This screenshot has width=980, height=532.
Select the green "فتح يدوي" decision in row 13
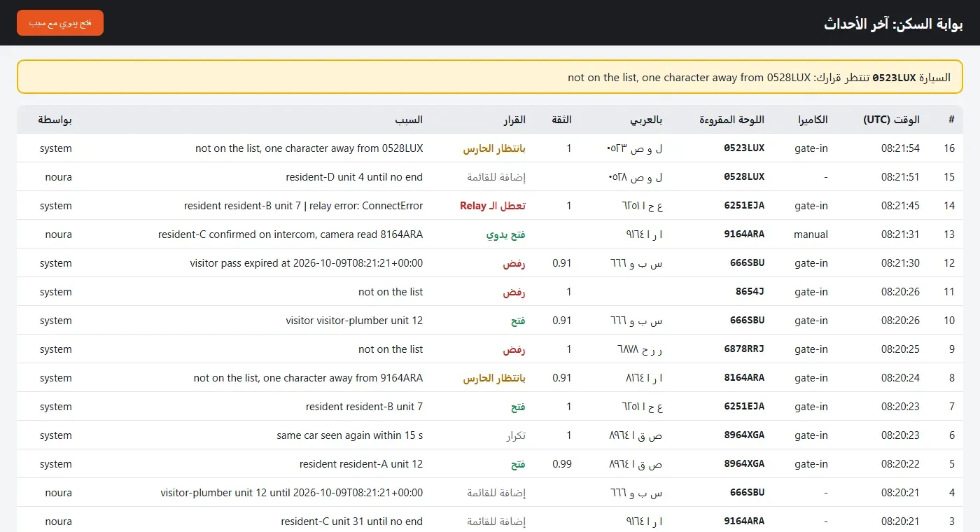[x=506, y=234]
